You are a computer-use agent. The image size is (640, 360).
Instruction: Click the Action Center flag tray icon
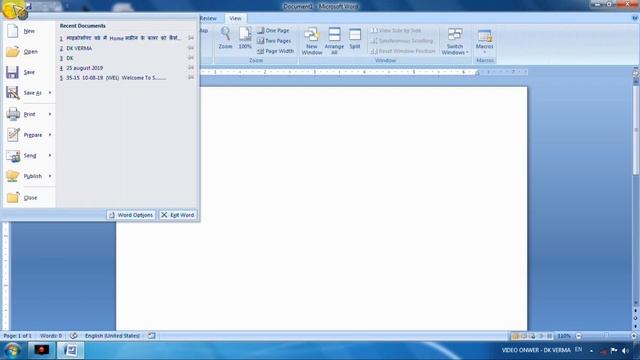tap(614, 350)
